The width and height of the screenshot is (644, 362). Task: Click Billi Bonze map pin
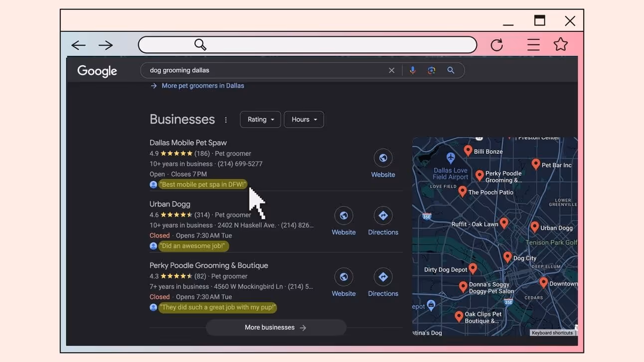[x=468, y=150]
